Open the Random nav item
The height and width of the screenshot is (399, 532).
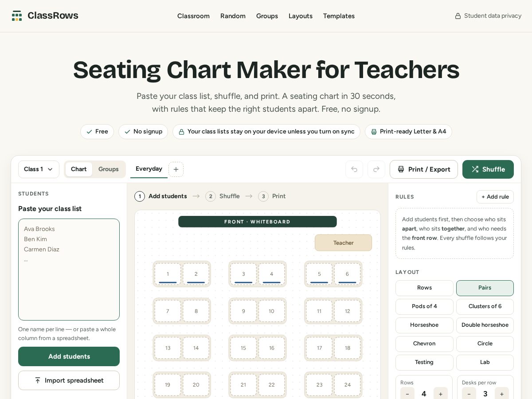[x=233, y=16]
